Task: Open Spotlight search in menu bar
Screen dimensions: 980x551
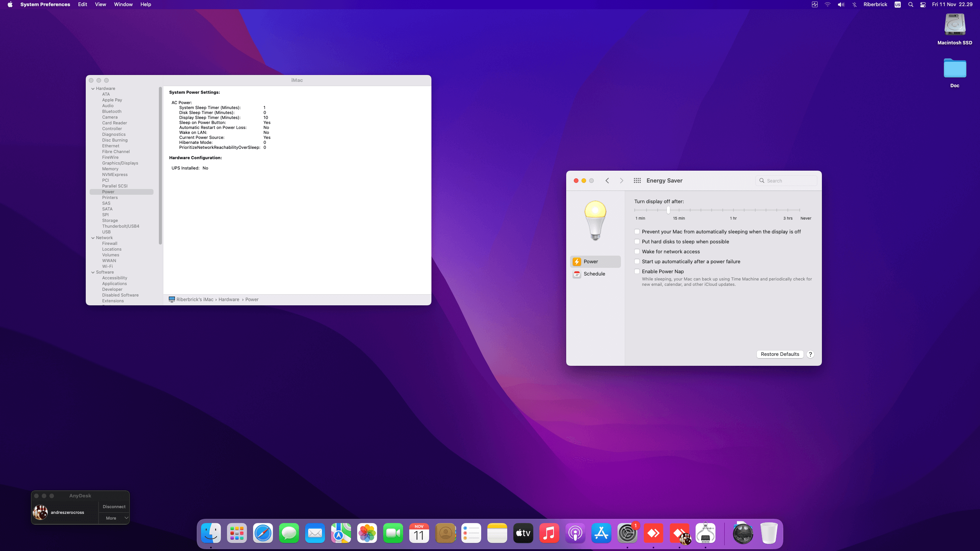Action: click(x=911, y=5)
